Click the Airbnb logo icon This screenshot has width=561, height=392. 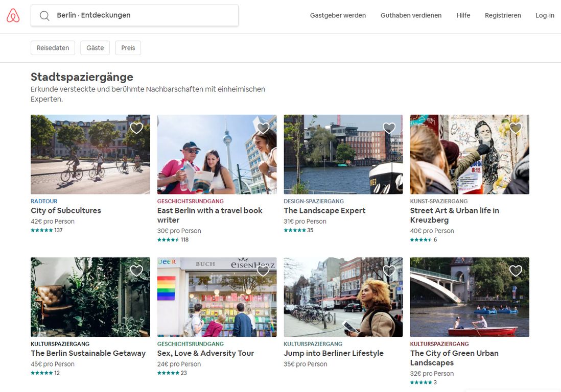[13, 16]
